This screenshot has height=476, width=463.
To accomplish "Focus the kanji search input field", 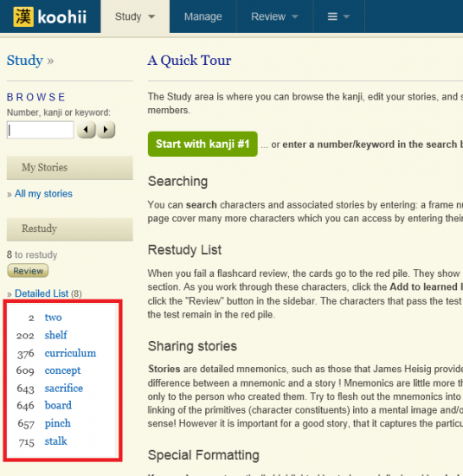I will tap(41, 130).
